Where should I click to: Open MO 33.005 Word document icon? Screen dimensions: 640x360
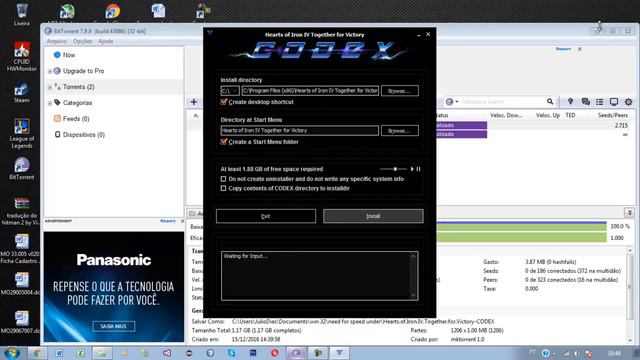coord(20,249)
